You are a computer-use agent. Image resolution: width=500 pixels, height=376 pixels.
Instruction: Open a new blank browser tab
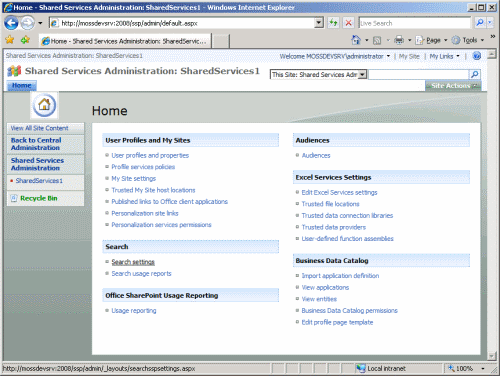tap(220, 41)
